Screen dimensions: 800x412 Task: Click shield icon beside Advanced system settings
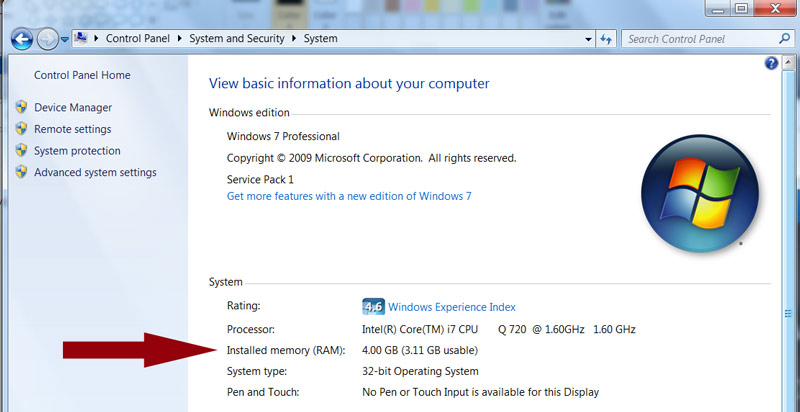tap(21, 171)
